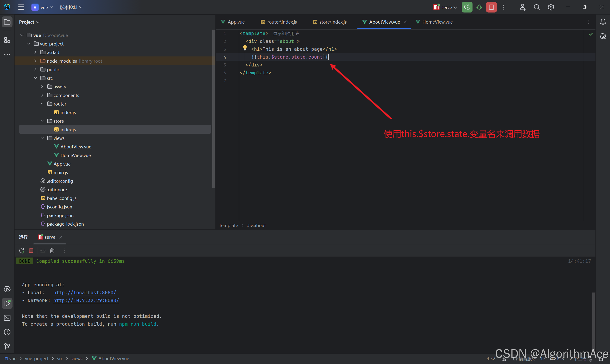Open the serve run configuration dropdown
Viewport: 610px width, 364px height.
pyautogui.click(x=445, y=7)
